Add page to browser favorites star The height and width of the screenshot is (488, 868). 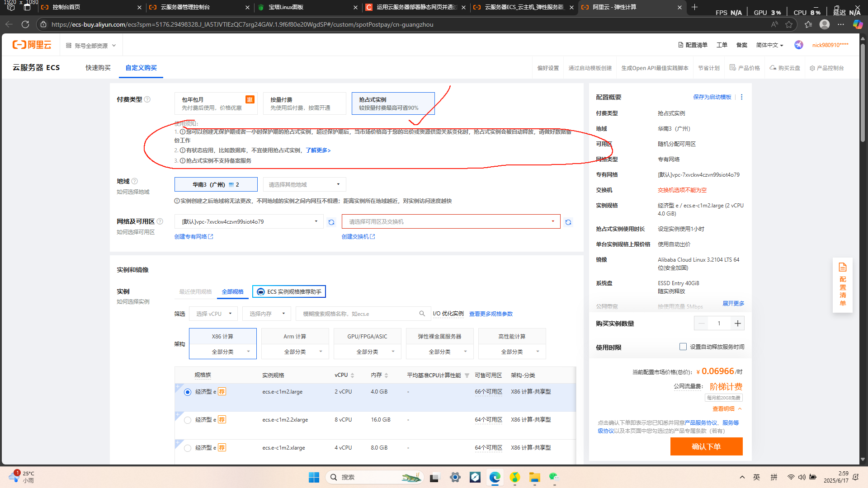(x=789, y=24)
